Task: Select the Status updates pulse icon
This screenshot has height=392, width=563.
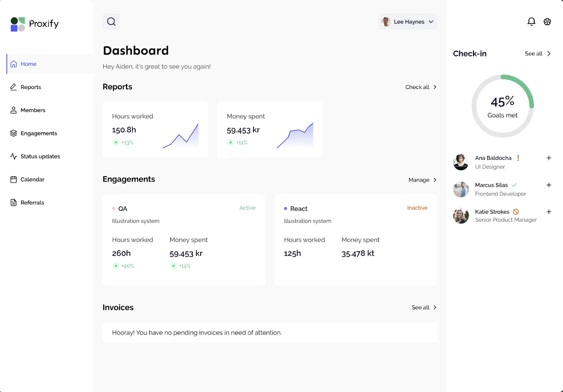Action: 13,156
